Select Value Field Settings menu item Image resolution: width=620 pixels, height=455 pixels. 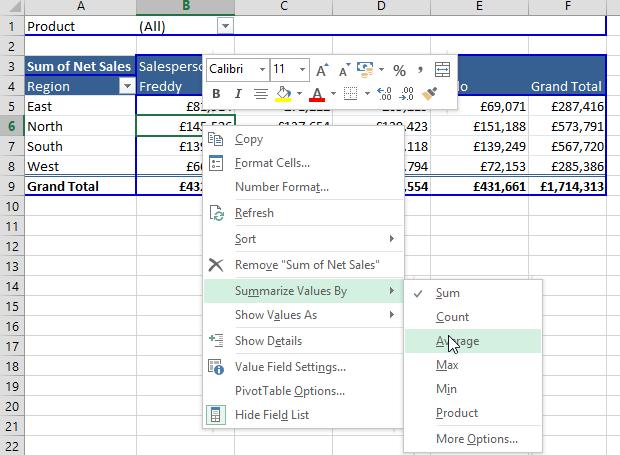(x=290, y=367)
